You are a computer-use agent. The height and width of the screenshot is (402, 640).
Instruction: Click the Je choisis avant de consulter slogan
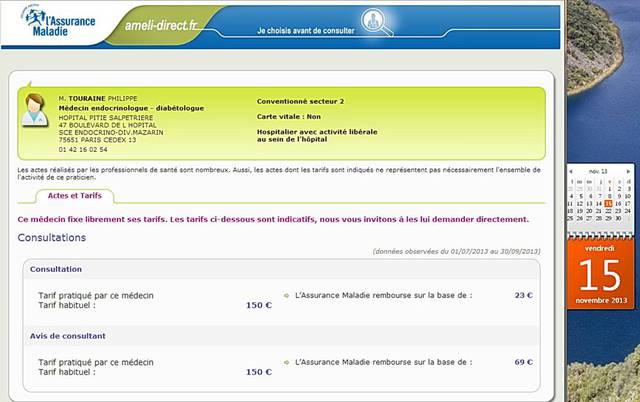pyautogui.click(x=300, y=32)
